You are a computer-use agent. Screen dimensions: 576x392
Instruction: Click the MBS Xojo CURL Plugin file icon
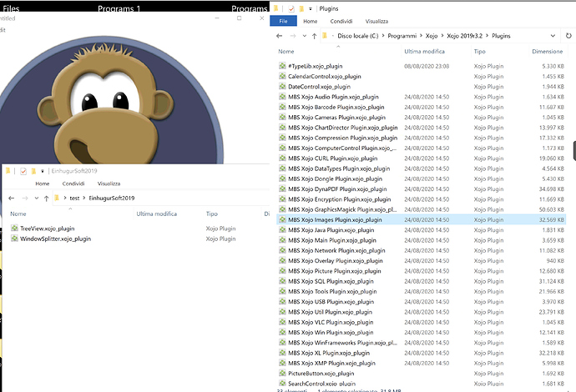[282, 158]
